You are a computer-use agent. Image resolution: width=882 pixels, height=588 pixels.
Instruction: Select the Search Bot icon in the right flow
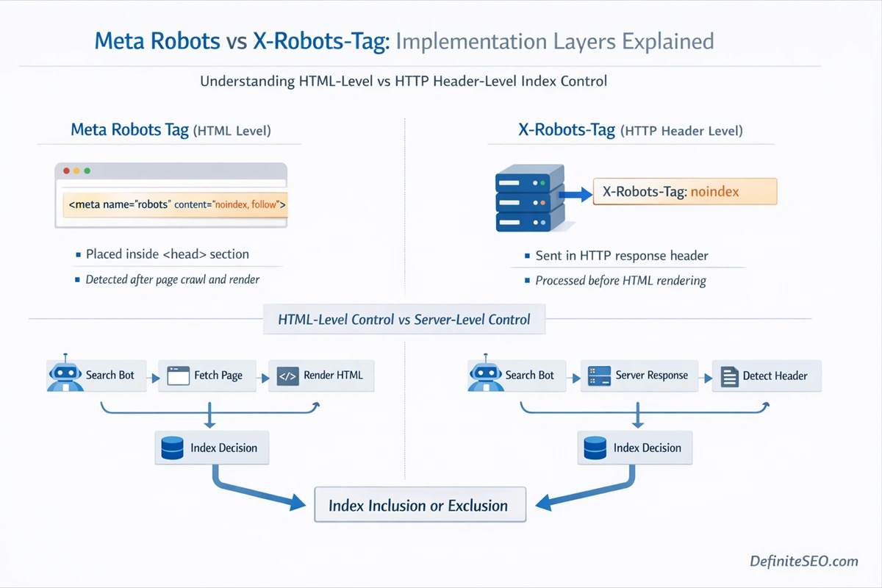(487, 376)
